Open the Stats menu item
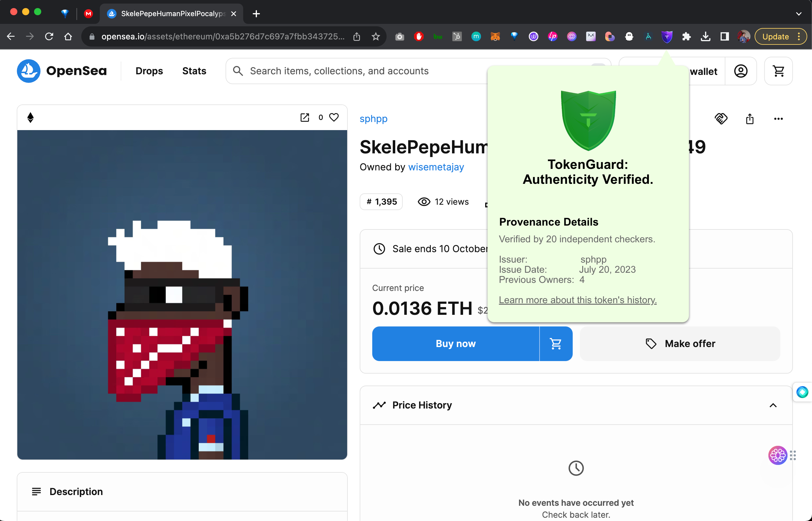This screenshot has width=812, height=521. click(x=194, y=71)
